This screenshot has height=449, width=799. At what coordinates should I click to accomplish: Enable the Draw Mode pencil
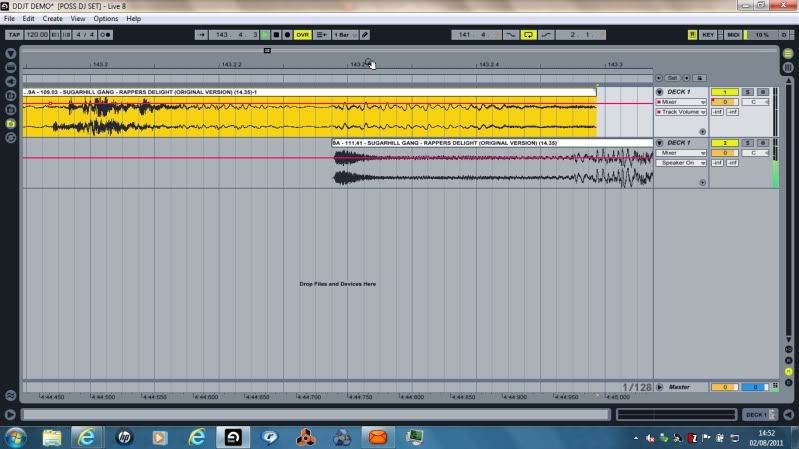click(365, 34)
